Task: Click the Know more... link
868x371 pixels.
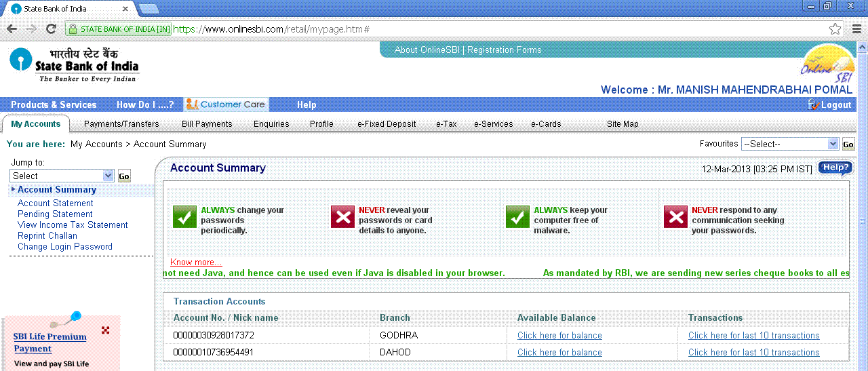Action: click(195, 262)
